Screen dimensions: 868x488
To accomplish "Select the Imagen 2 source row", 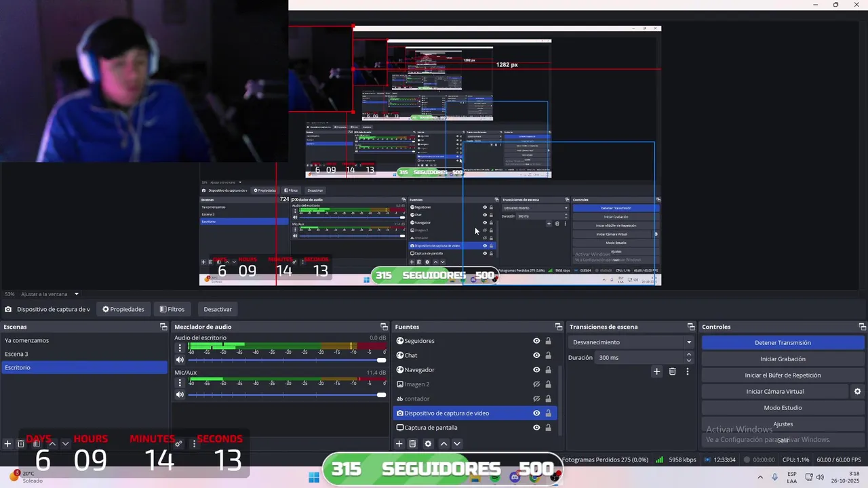I will tap(475, 384).
